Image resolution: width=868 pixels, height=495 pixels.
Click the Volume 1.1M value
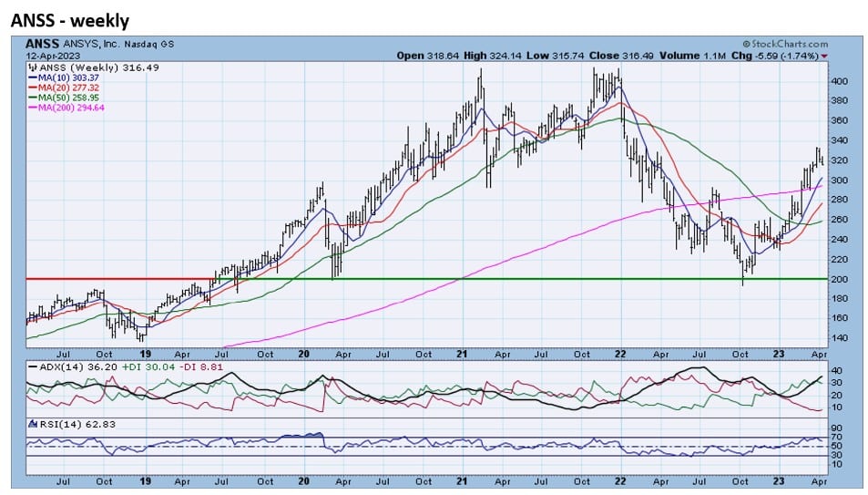click(692, 56)
